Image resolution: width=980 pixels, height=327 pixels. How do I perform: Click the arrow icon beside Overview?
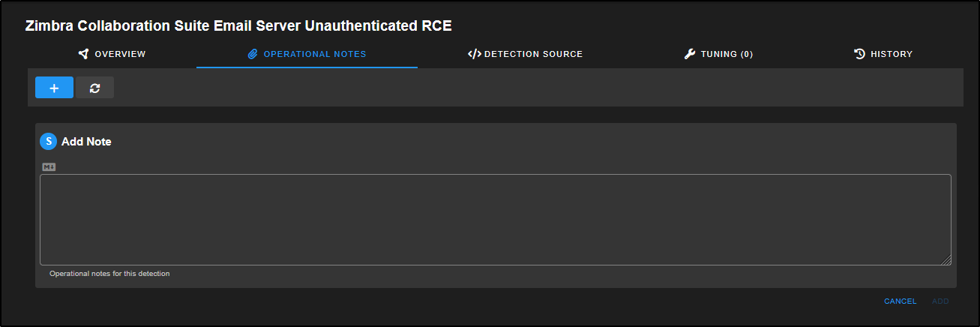[x=83, y=54]
